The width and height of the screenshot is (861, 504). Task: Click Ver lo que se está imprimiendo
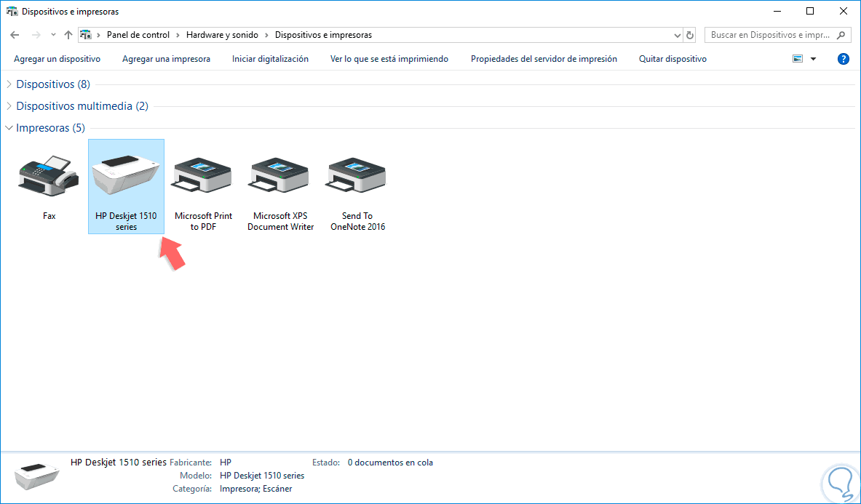pos(389,59)
